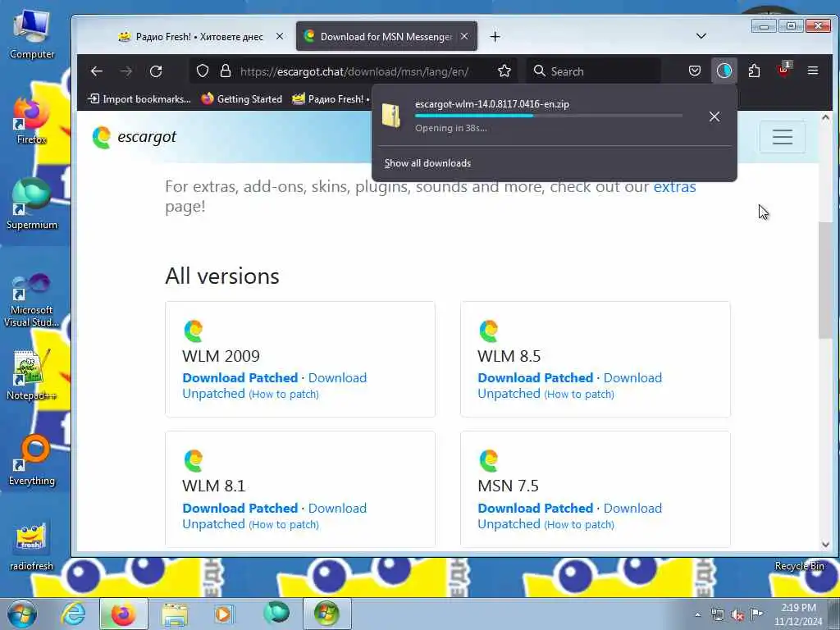Click the Firefox taskbar button
The image size is (840, 630).
pos(123,614)
